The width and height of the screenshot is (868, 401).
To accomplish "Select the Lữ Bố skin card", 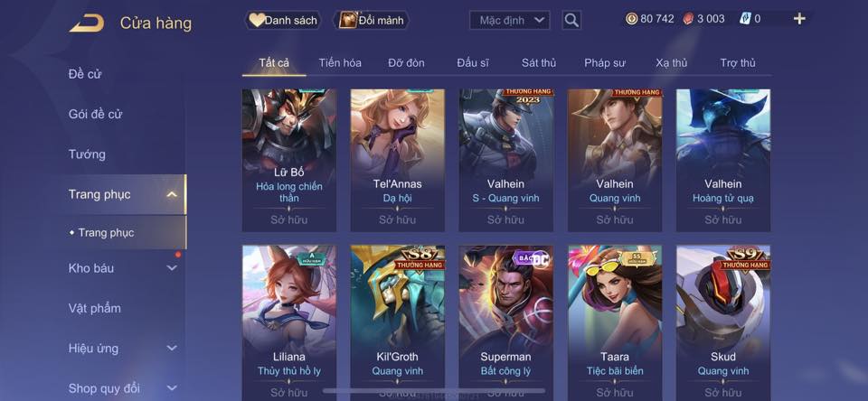I will coord(289,161).
